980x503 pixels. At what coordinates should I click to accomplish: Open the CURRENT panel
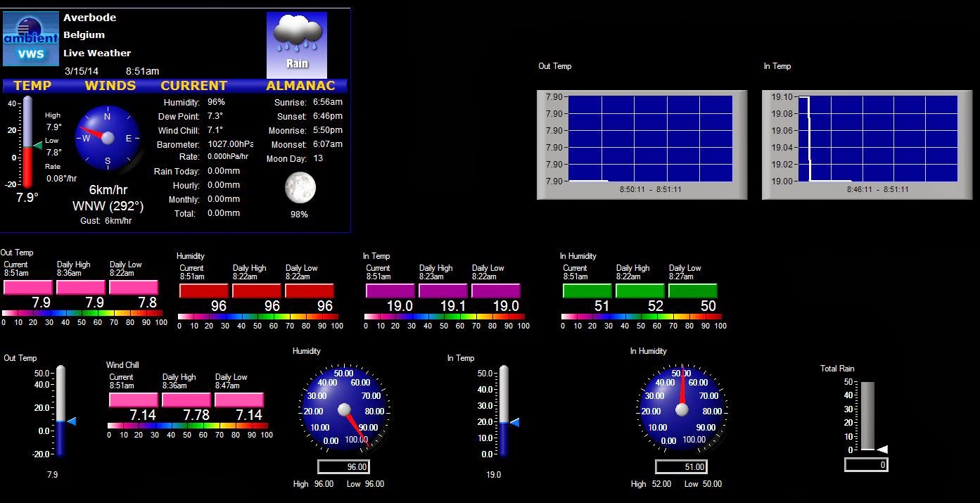[193, 85]
